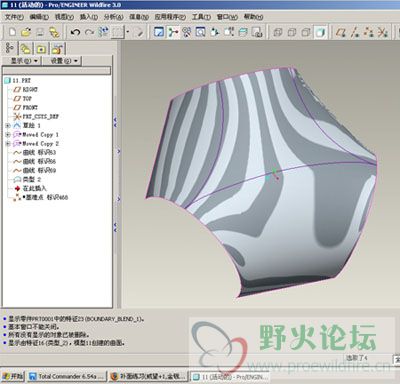Click the zoom-in window icon
Viewport: 400px width, 384px height.
click(201, 32)
